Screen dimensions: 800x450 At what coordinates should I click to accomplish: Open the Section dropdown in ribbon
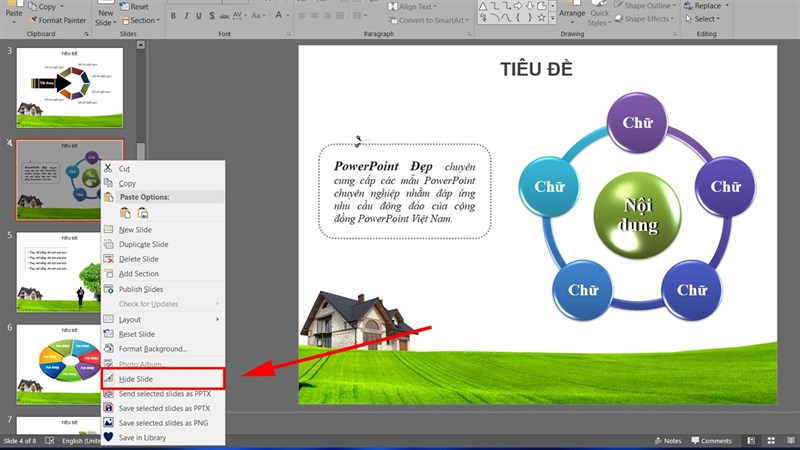[140, 20]
